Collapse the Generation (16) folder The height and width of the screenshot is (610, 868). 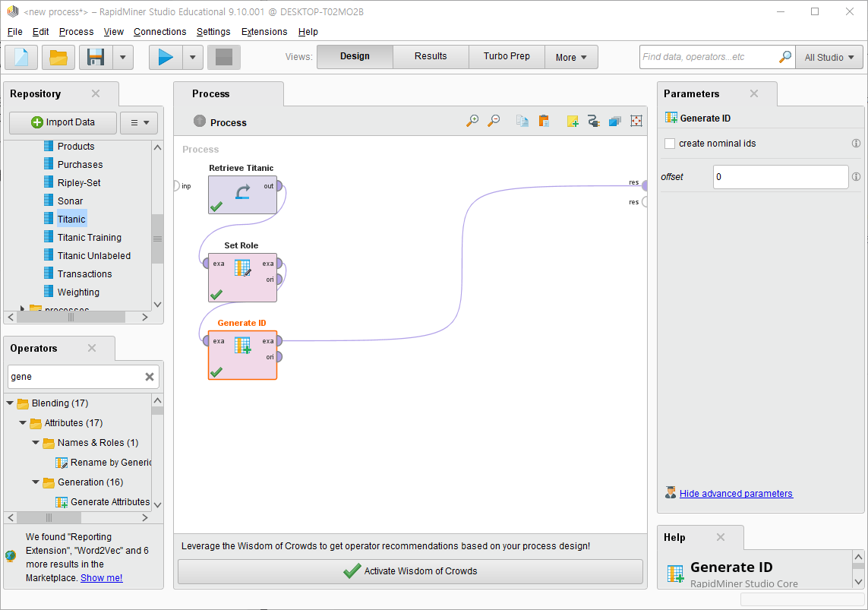36,482
